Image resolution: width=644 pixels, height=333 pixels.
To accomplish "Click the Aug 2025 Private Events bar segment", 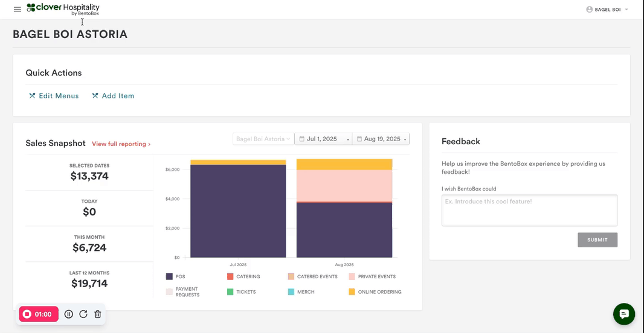I will [344, 186].
